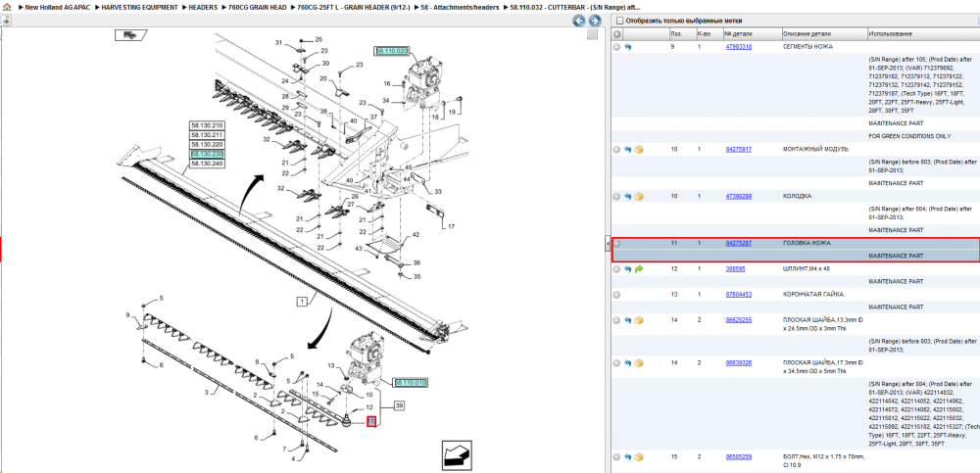980x473 pixels.
Task: Add part 47390299 using its circle icon
Action: click(x=616, y=196)
